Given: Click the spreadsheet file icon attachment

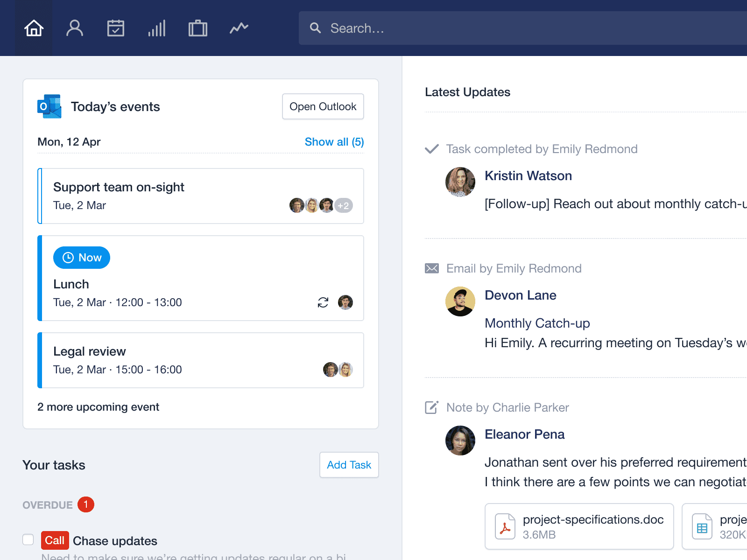Looking at the screenshot, I should (x=702, y=526).
